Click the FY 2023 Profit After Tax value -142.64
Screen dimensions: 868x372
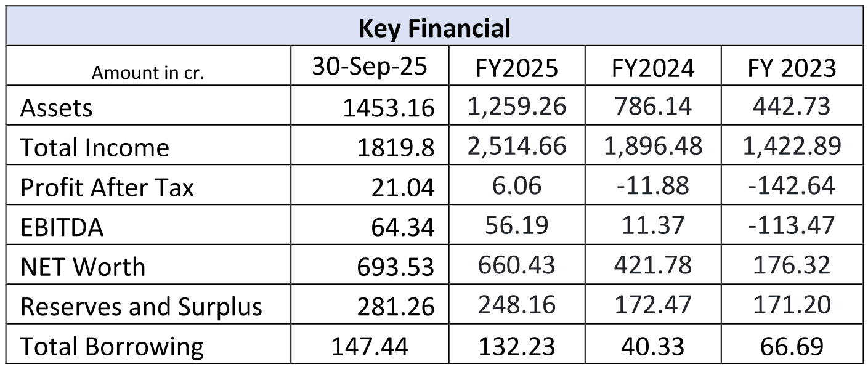[792, 186]
